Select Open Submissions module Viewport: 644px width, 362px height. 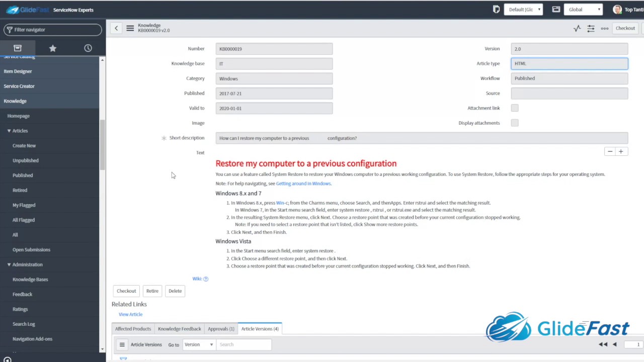click(31, 250)
